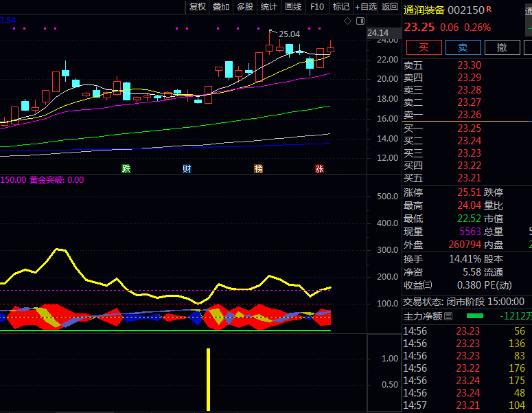Click the blue 卖 sell button
The height and width of the screenshot is (413, 532).
(x=463, y=47)
